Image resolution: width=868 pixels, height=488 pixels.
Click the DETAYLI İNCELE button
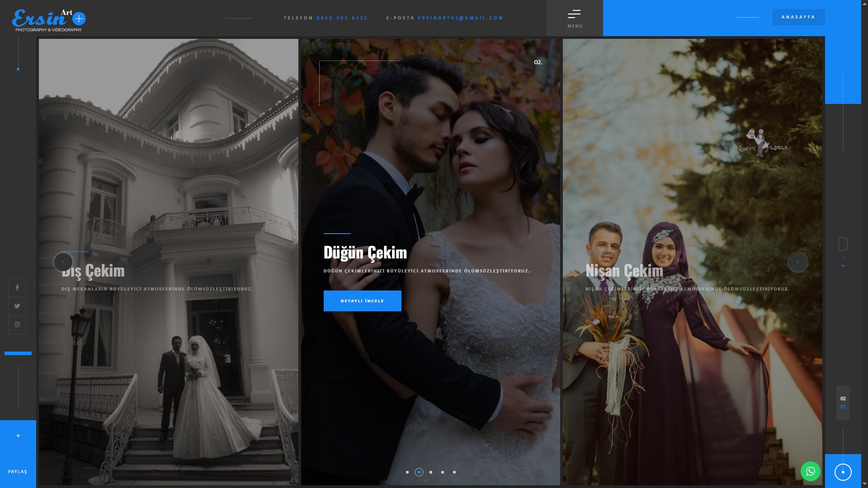362,301
